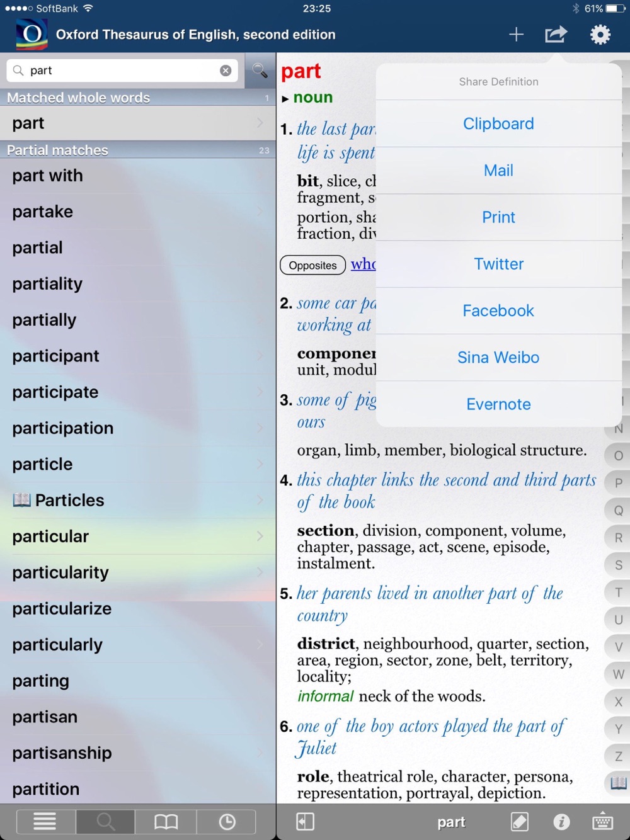The width and height of the screenshot is (630, 840).
Task: Open the 'partisan' entry
Action: [137, 717]
